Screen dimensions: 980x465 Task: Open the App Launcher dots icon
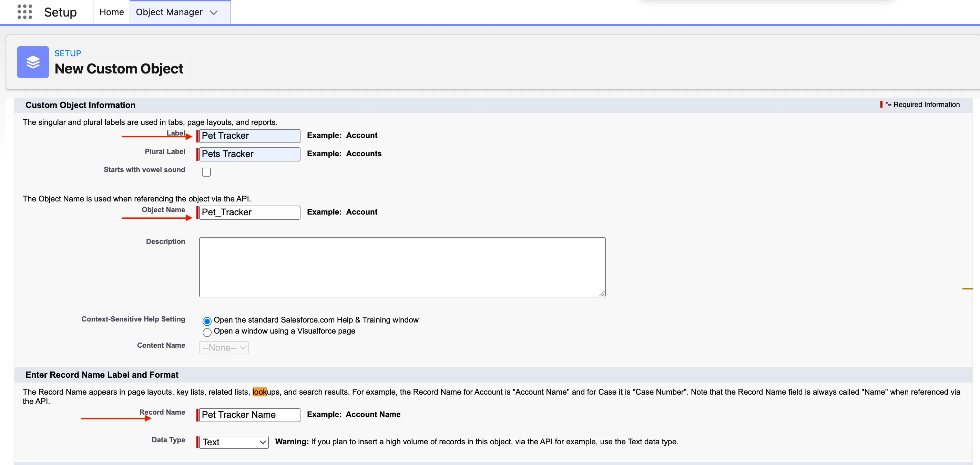click(25, 12)
